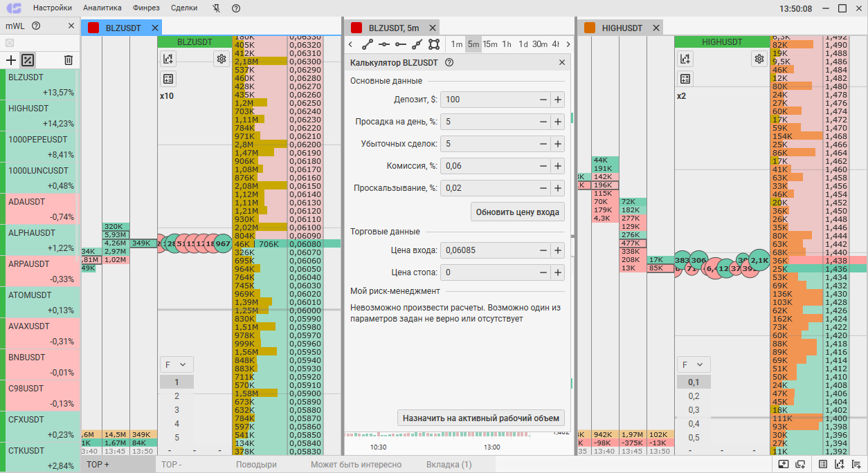
Task: Toggle the crossed checkbox under mWL header
Action: [10, 43]
